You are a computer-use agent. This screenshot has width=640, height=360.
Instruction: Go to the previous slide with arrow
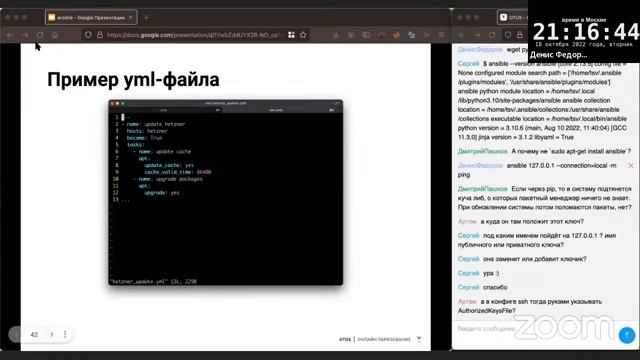[x=16, y=334]
